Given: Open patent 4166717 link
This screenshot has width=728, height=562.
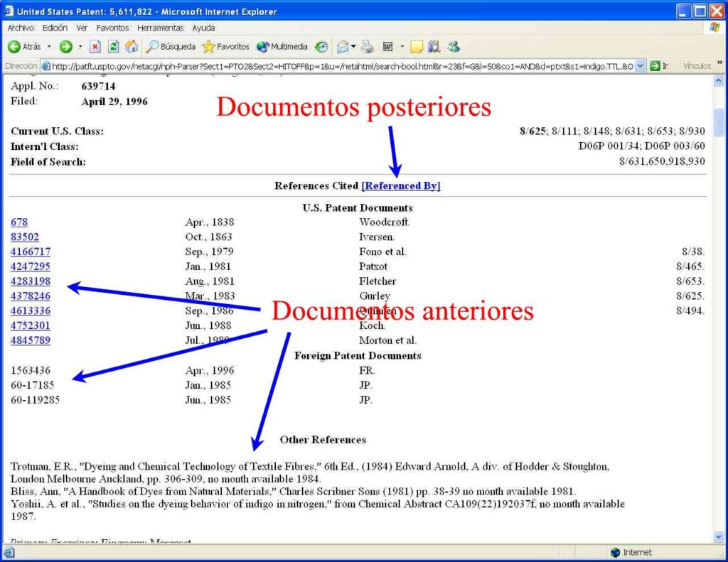Looking at the screenshot, I should pyautogui.click(x=31, y=252).
